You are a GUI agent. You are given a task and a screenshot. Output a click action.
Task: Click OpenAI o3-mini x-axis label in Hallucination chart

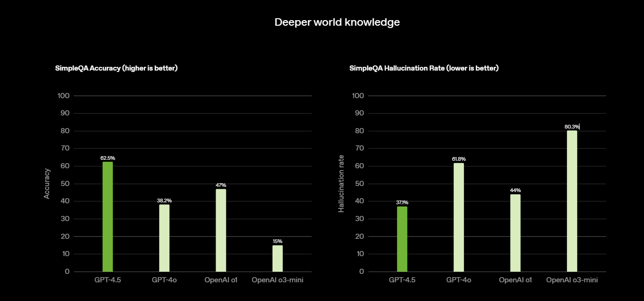pos(572,280)
